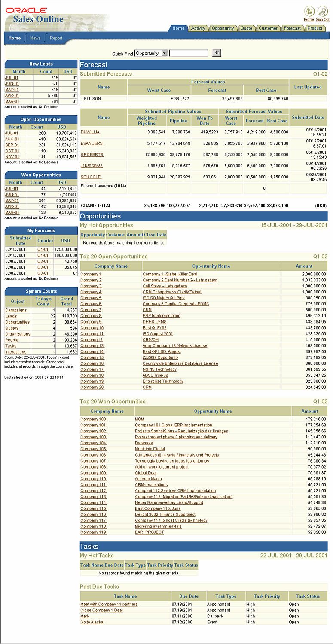Image resolution: width=333 pixels, height=644 pixels.
Task: Click the Sign Out icon
Action: click(323, 12)
